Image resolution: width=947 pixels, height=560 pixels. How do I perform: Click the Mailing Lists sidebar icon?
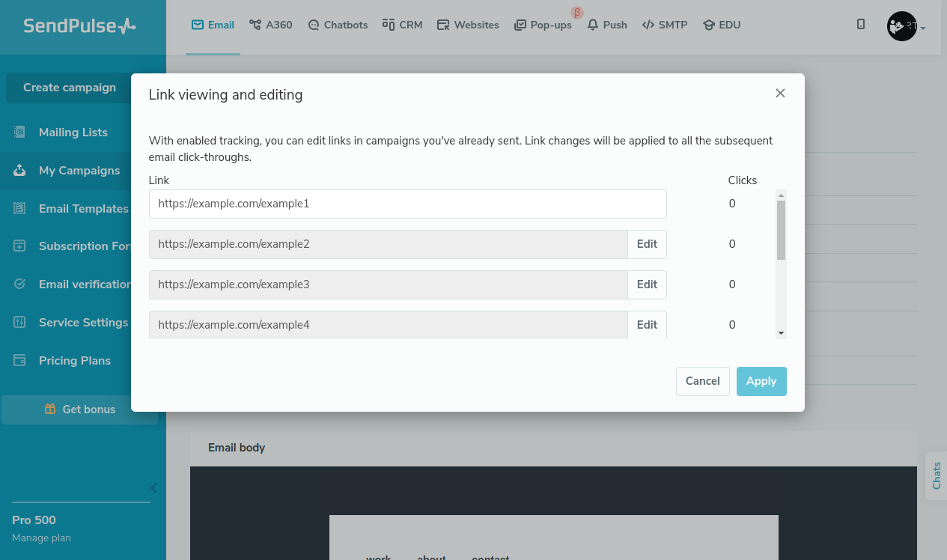(x=20, y=133)
